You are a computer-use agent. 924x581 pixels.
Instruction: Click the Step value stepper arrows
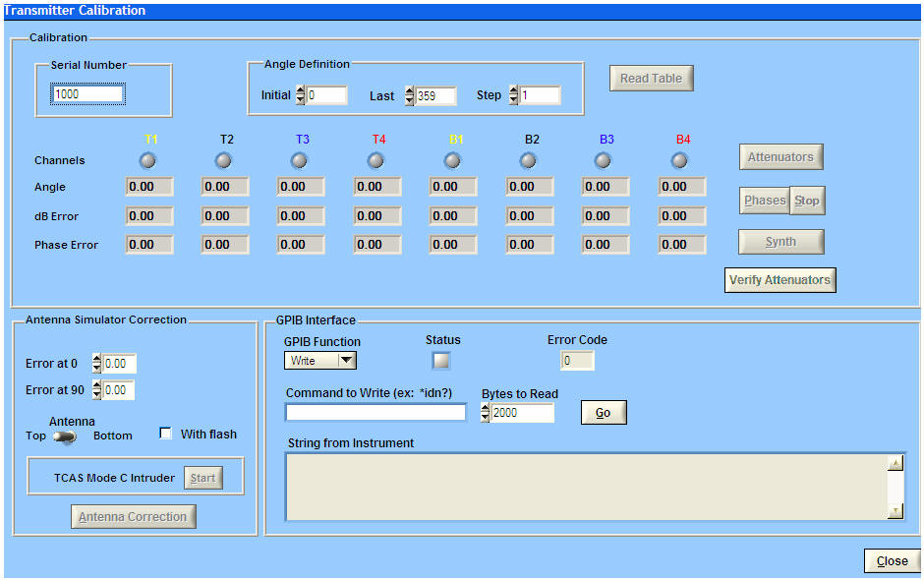pos(513,95)
